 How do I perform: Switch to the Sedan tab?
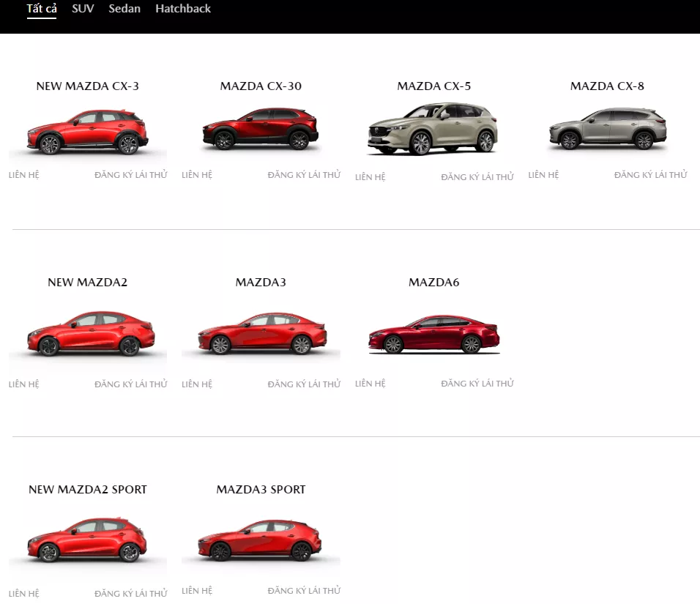coord(124,9)
